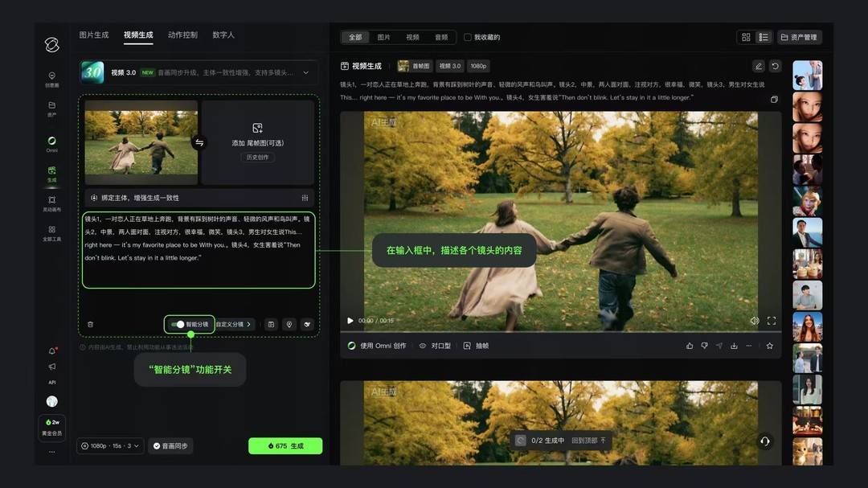Favorite the video with the star icon
Screen dimensions: 868x488
click(x=769, y=346)
